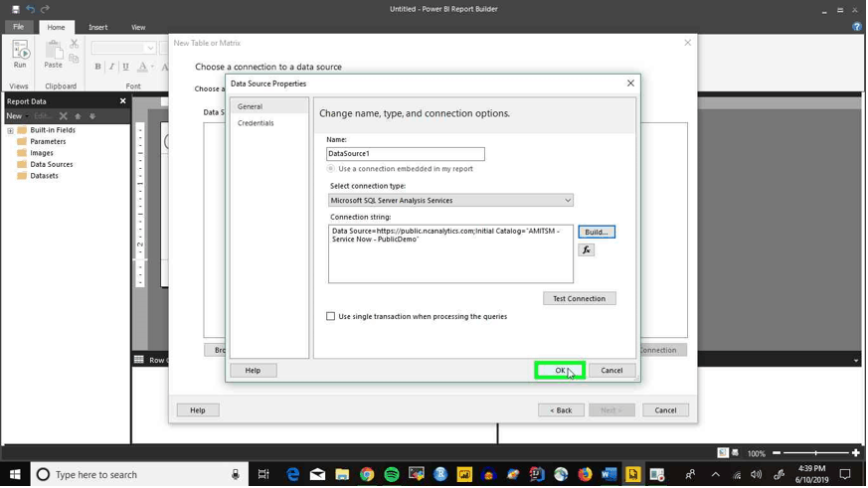Image resolution: width=868 pixels, height=488 pixels.
Task: Switch to the Home ribbon tab
Action: 56,27
